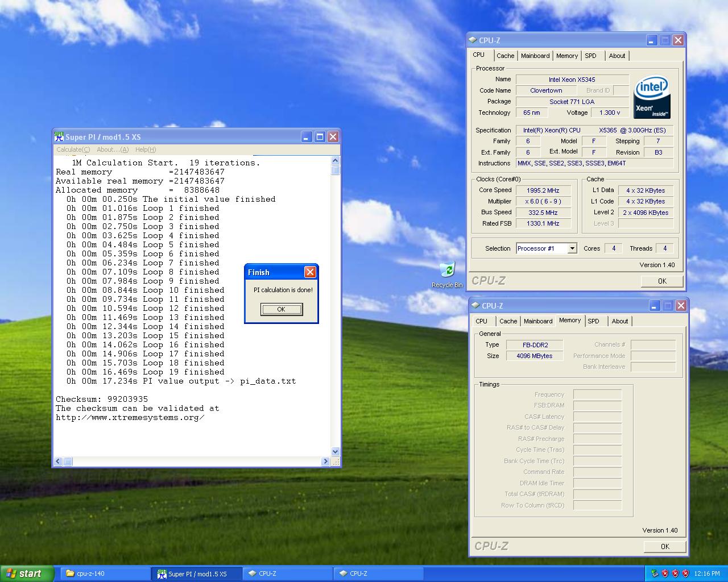Click OK in upper CPU-Z window
The height and width of the screenshot is (582, 728).
(662, 281)
